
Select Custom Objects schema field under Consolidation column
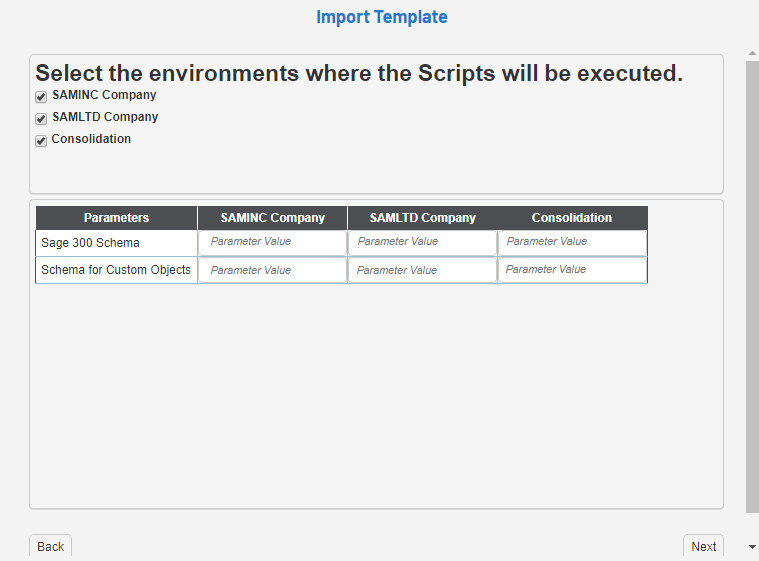(572, 270)
